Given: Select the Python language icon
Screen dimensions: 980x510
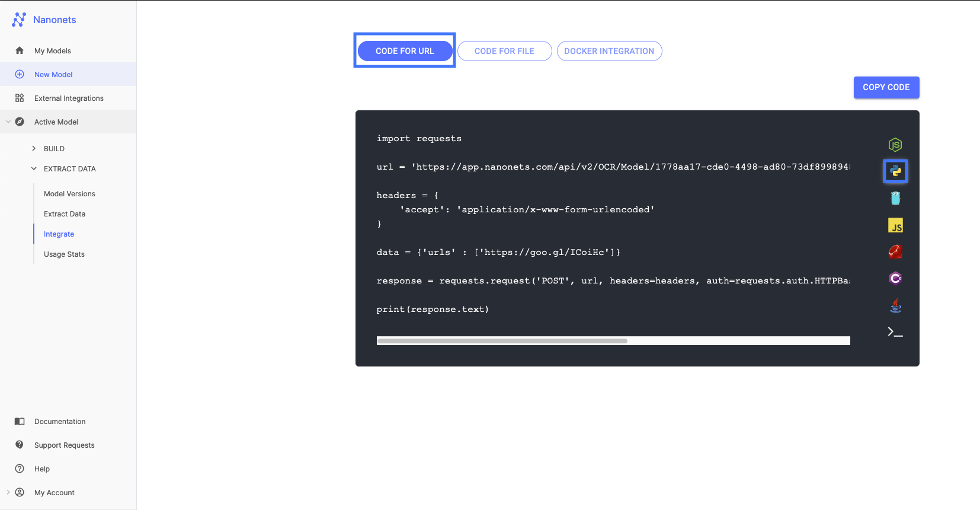Looking at the screenshot, I should [895, 171].
